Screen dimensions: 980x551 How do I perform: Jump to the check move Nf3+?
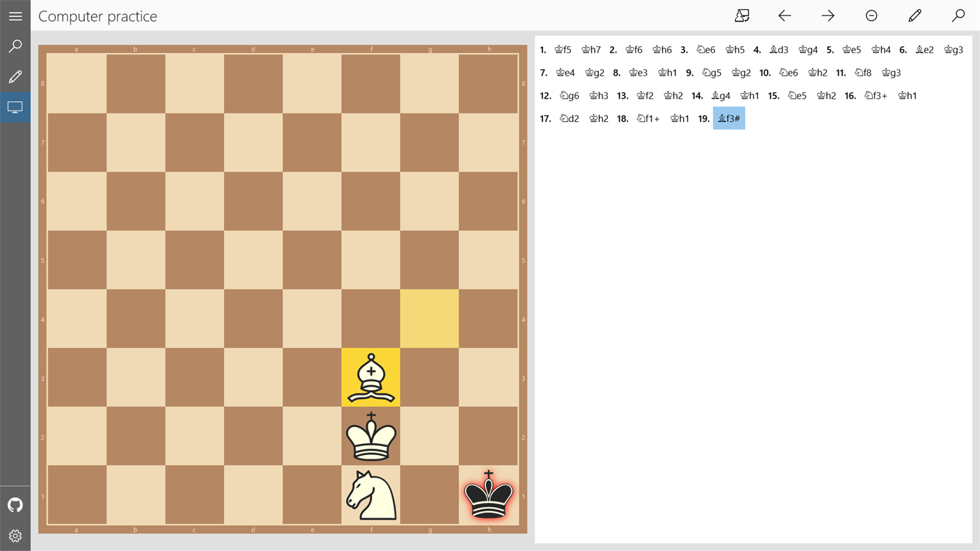point(875,95)
